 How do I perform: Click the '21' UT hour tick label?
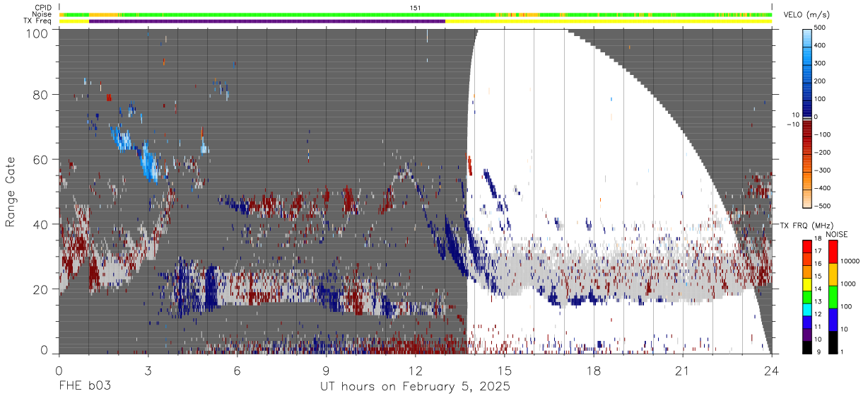click(x=683, y=371)
